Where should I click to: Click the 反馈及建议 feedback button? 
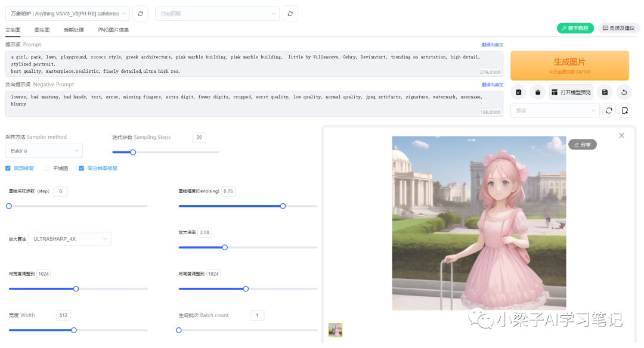pos(618,28)
